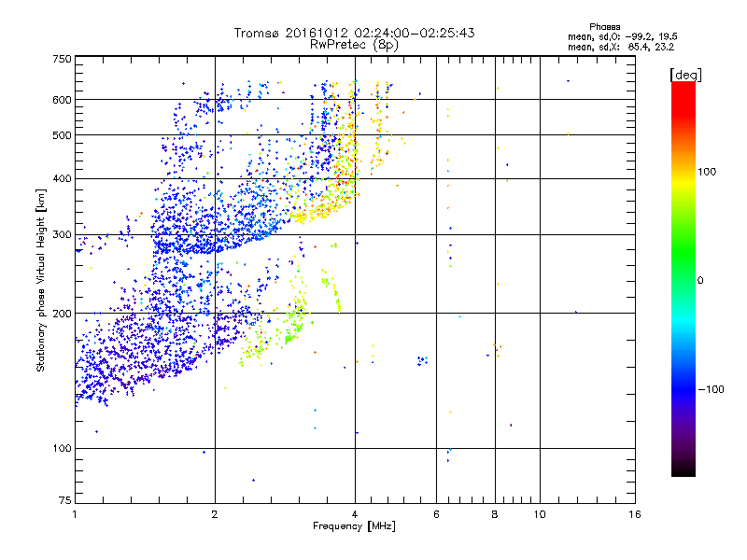This screenshot has height=560, width=747.
Task: Click the "mean, sd,O: -99.2, 19.5" line
Action: coord(623,36)
